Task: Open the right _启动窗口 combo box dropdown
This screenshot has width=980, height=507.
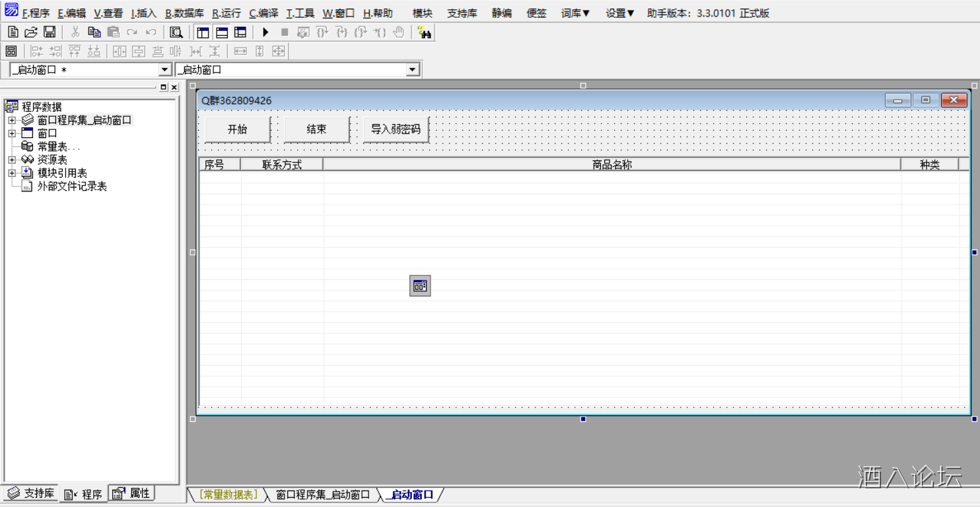Action: [x=413, y=70]
